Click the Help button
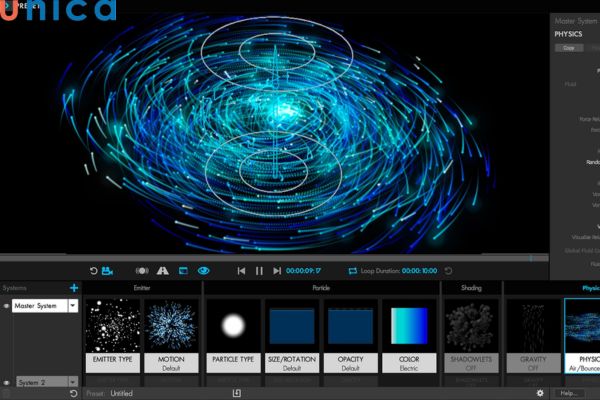The image size is (600, 400). (569, 393)
